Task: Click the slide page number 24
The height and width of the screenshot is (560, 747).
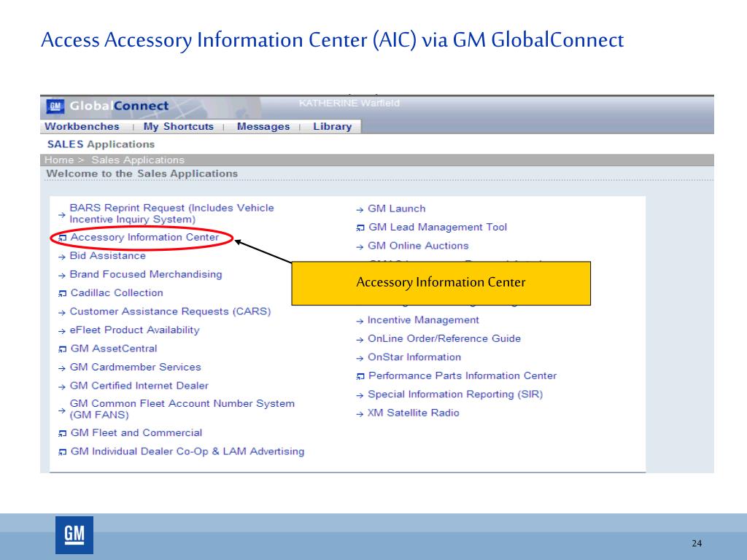Action: click(x=697, y=543)
